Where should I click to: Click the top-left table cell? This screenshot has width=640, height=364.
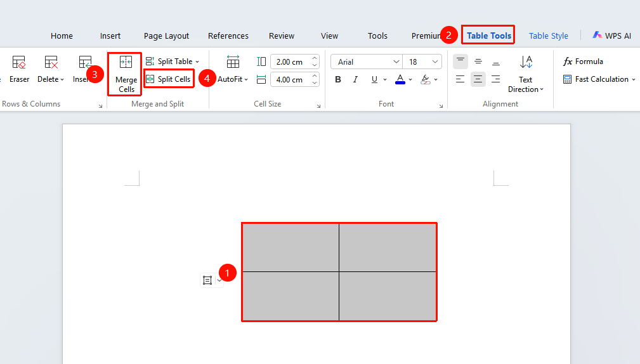tap(291, 247)
